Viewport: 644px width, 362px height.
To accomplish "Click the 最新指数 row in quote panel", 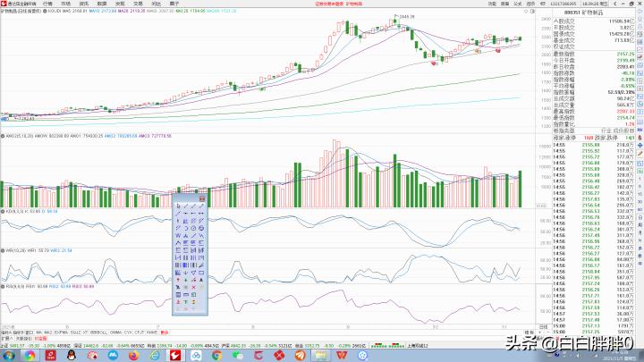I will pyautogui.click(x=593, y=54).
